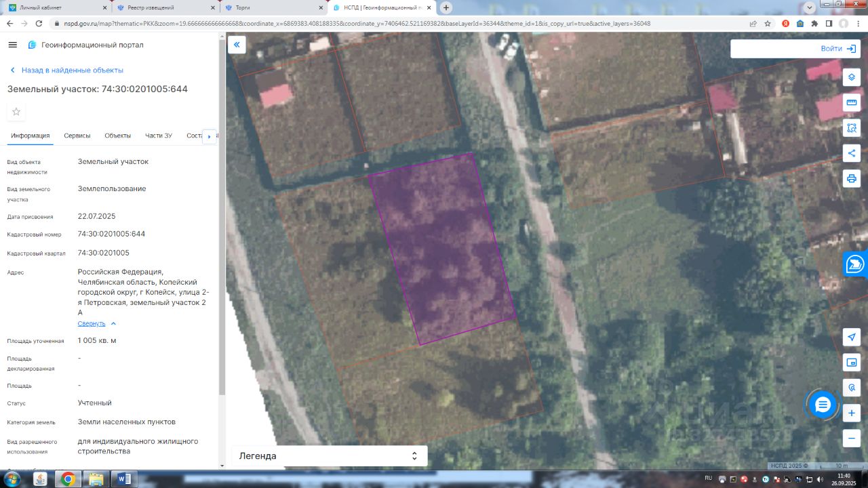This screenshot has width=868, height=488.
Task: Select the quarter value 74:30:0201005
Action: [104, 253]
